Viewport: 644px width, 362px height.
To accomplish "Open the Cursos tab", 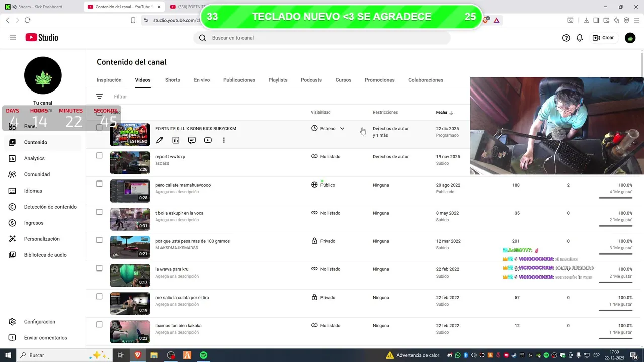I will pyautogui.click(x=343, y=80).
